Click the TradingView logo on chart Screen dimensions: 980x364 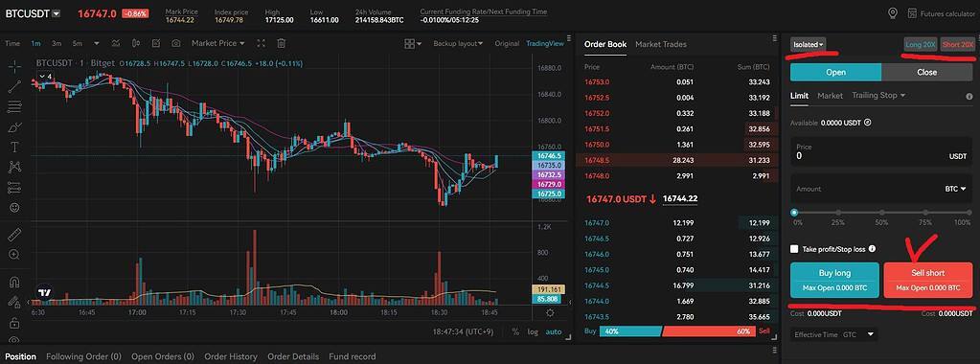pyautogui.click(x=45, y=292)
